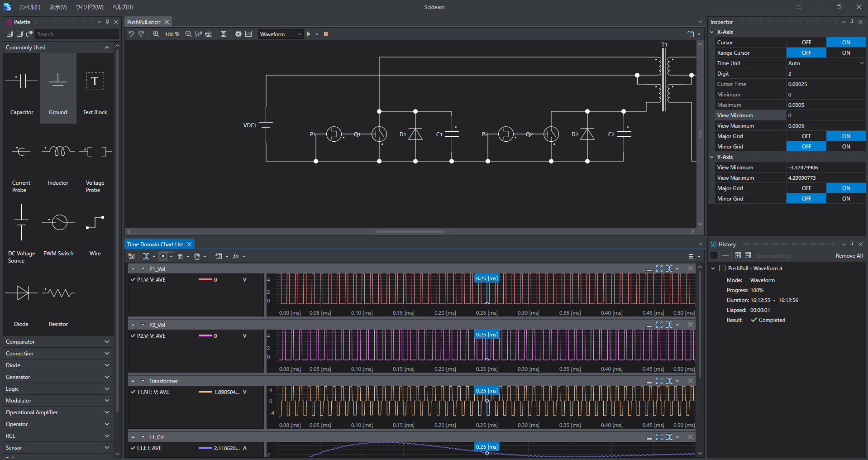Screen dimensions: 868x460
Task: Click the undo icon in circuit toolbar
Action: point(131,34)
